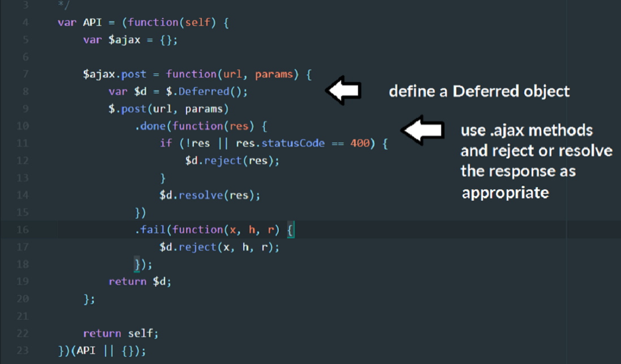Click the 'use .ajax methods' annotation text
This screenshot has width=621, height=364.
[526, 131]
